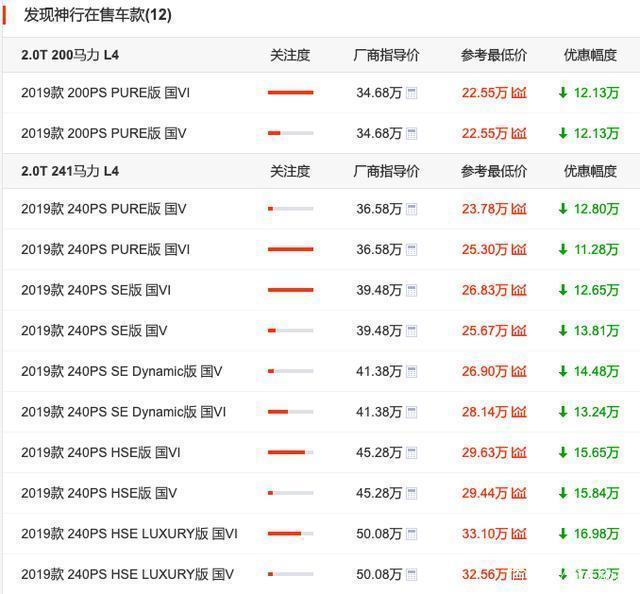
Task: Click 关注度 header in the 241马力 section
Action: pyautogui.click(x=290, y=171)
